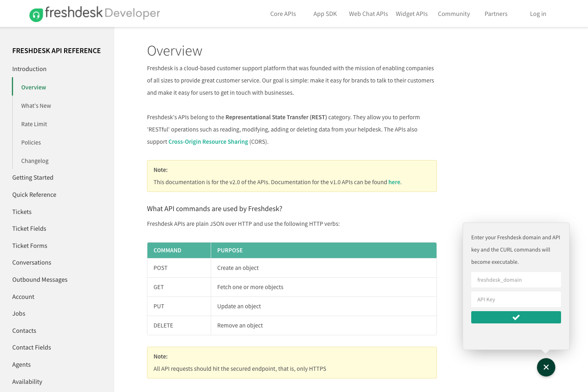This screenshot has width=588, height=392.
Task: Open v1.0 API docs via 'here' link
Action: (x=394, y=182)
